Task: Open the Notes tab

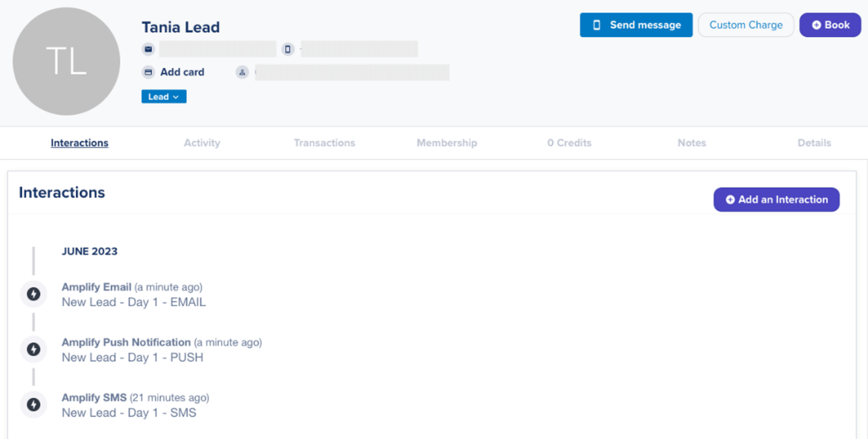Action: [692, 143]
